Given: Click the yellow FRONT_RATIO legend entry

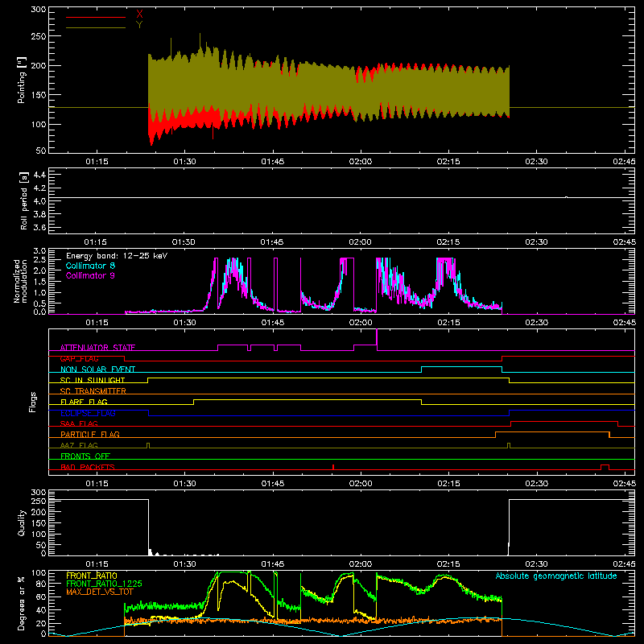Looking at the screenshot, I should [92, 576].
